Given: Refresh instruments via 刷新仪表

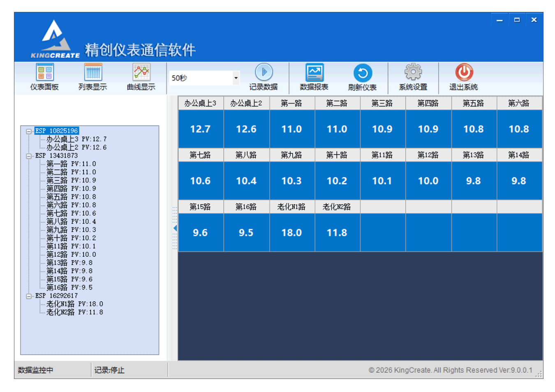Looking at the screenshot, I should pyautogui.click(x=362, y=77).
